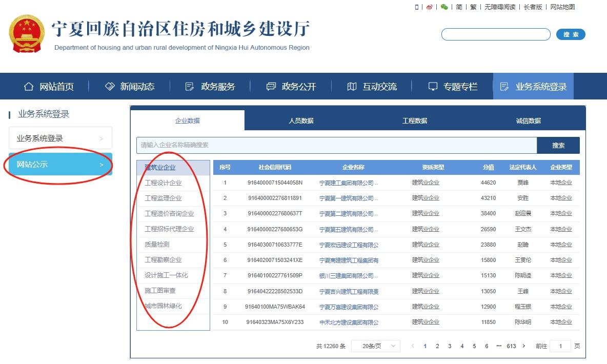607x364 pixels.
Task: Click the 社会信用代码 column header
Action: [275, 167]
